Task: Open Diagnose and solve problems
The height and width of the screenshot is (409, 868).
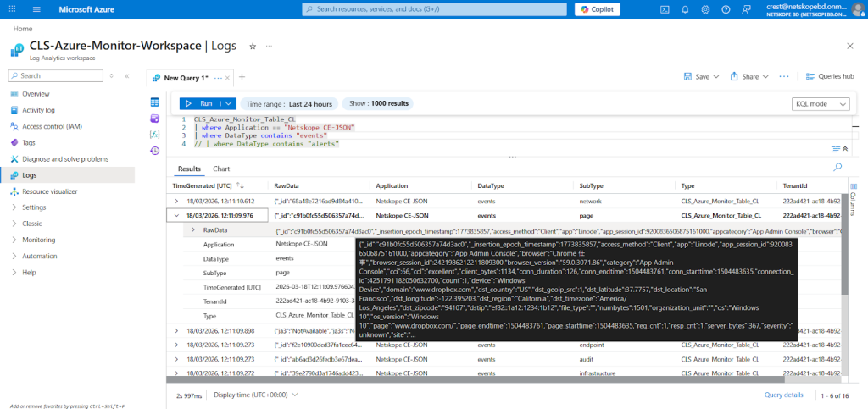Action: pos(65,159)
